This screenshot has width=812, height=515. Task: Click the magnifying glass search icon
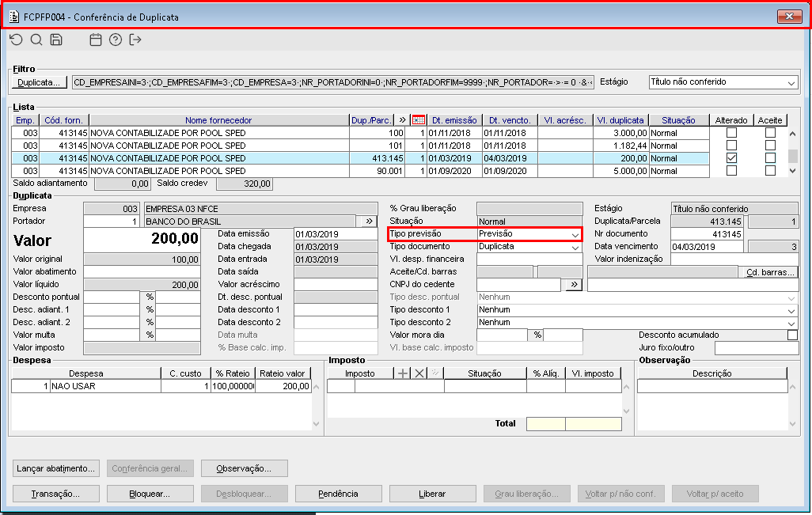36,40
